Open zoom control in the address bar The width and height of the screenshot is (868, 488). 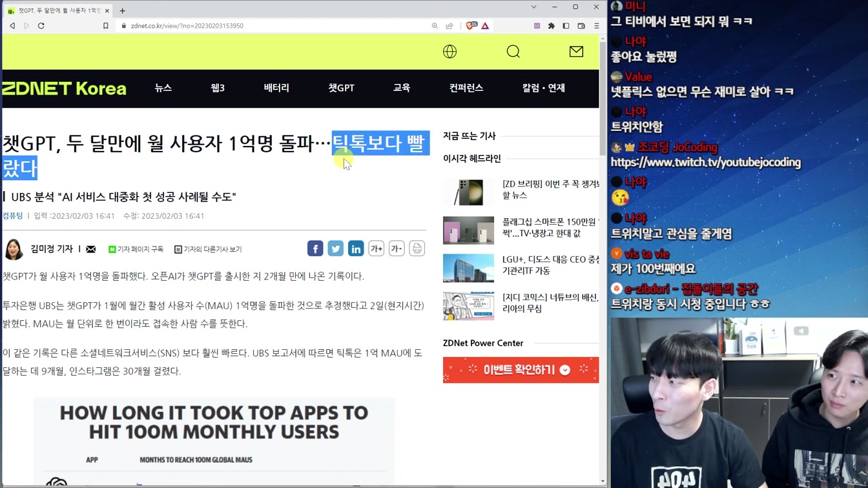[x=435, y=26]
